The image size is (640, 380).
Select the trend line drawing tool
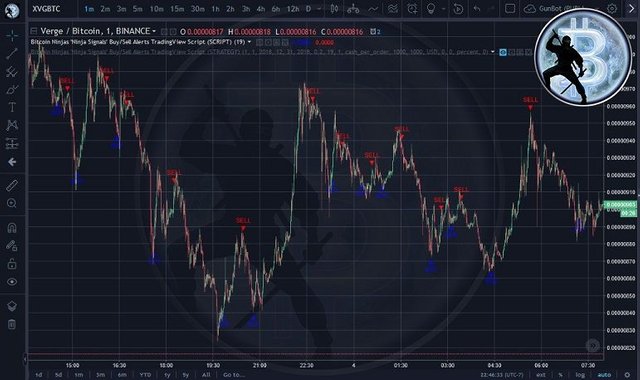click(12, 53)
